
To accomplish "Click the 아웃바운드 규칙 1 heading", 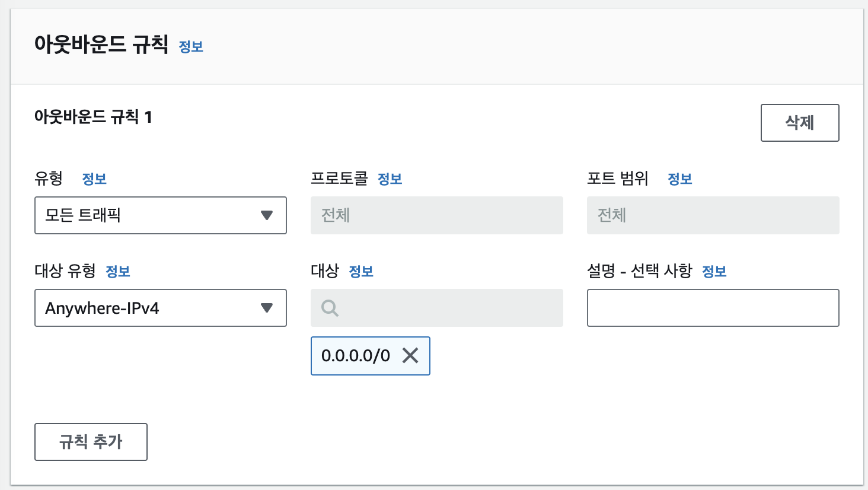I will click(x=93, y=117).
